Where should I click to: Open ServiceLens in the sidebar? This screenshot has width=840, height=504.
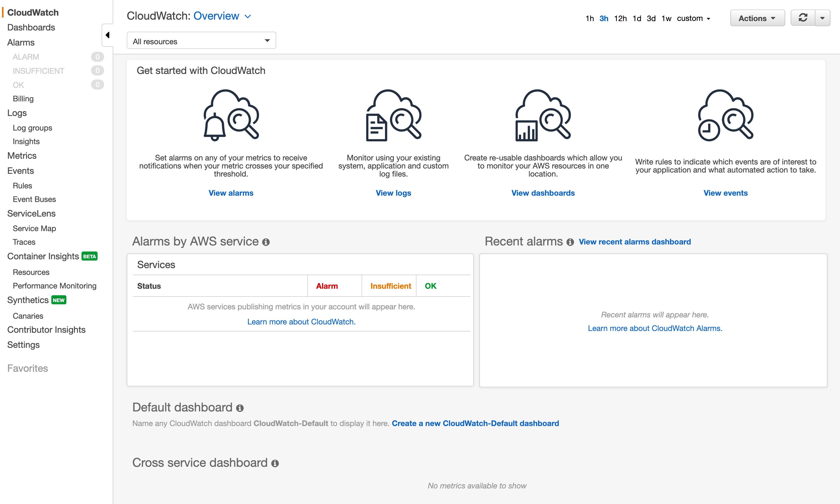[x=31, y=214]
